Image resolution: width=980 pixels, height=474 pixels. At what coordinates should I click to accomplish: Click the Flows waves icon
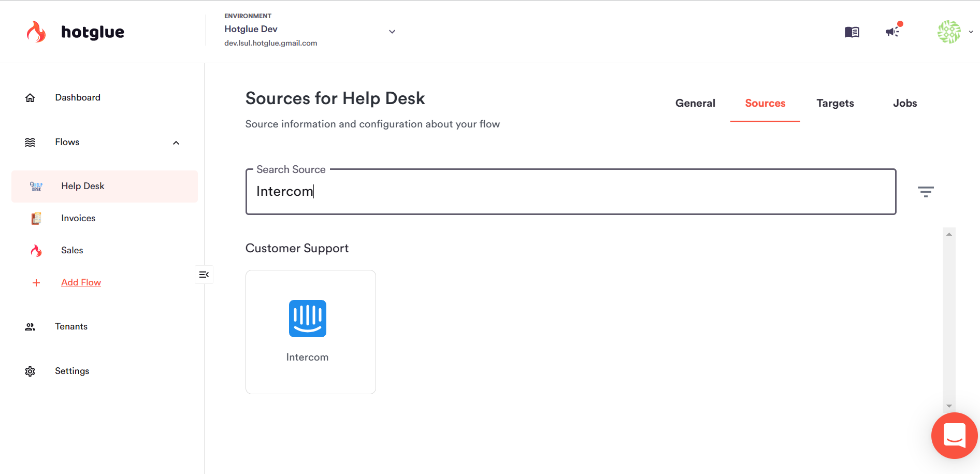pos(30,142)
